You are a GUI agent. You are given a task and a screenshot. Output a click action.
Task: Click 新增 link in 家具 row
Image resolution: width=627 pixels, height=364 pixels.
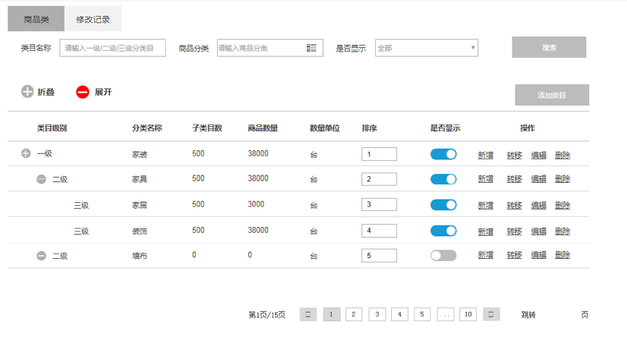(x=485, y=178)
